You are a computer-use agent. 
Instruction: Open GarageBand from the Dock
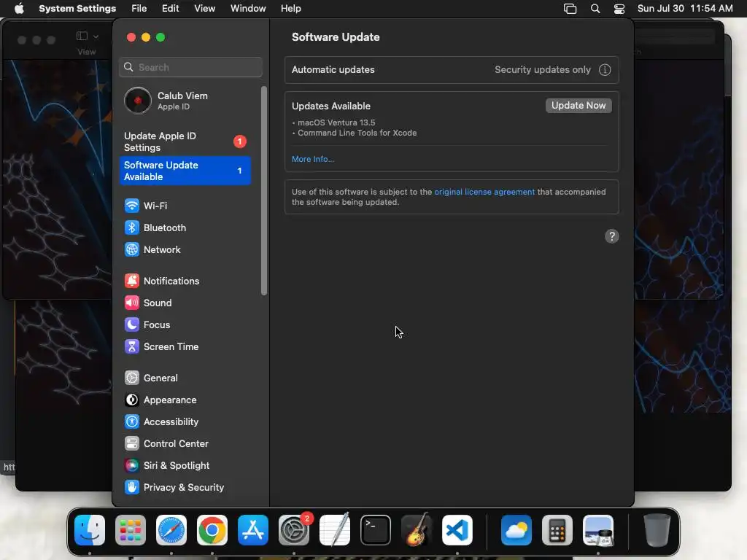(417, 530)
